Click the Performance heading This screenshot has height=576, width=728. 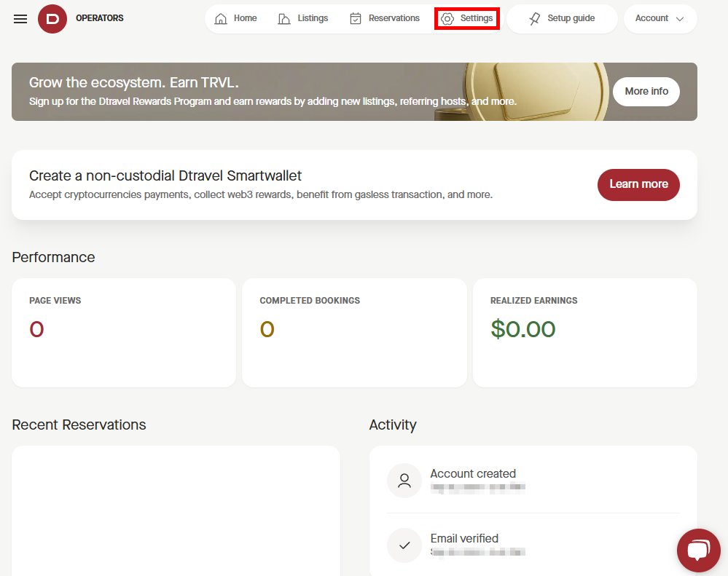click(53, 257)
